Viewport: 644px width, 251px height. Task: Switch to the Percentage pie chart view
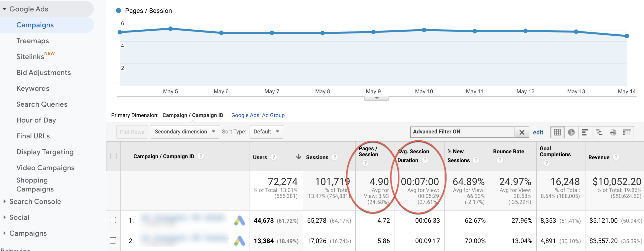coord(571,132)
